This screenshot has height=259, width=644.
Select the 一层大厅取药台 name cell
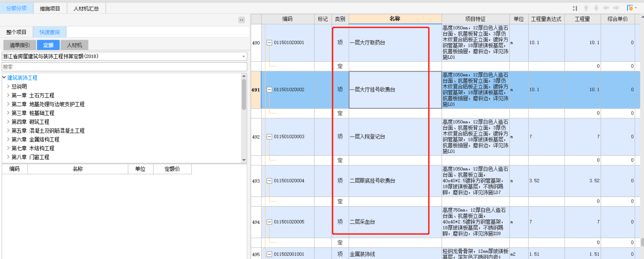coord(395,43)
